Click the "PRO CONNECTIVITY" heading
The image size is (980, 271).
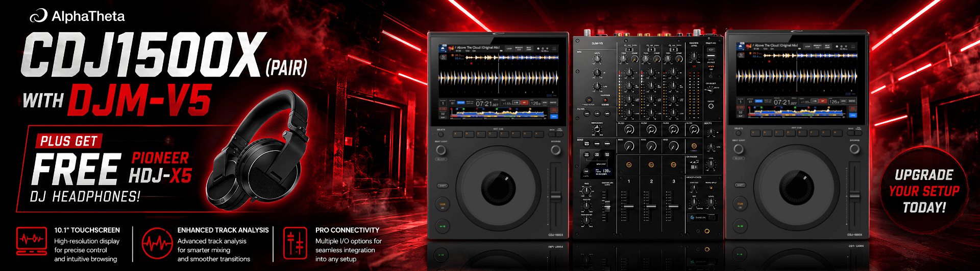[347, 230]
